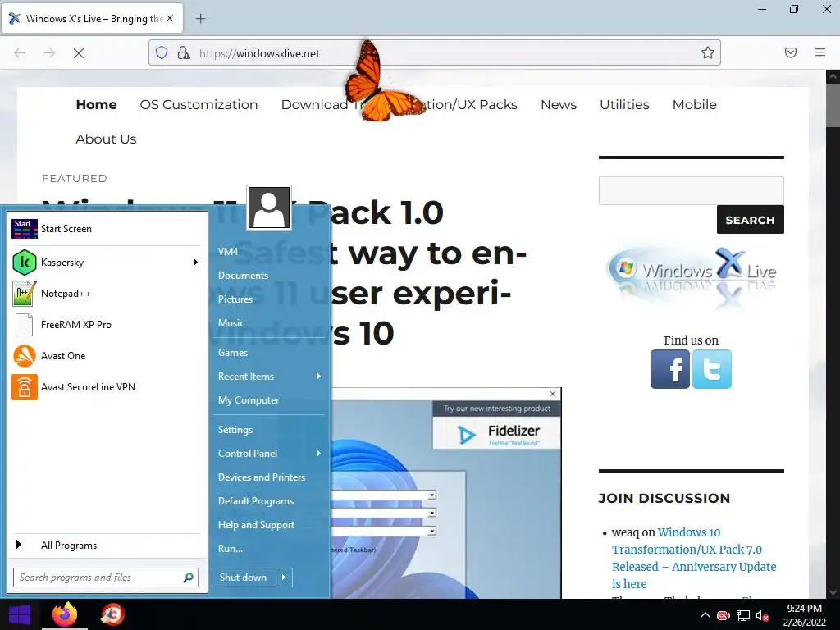Click the Windows Start button on the taskbar

pyautogui.click(x=20, y=614)
